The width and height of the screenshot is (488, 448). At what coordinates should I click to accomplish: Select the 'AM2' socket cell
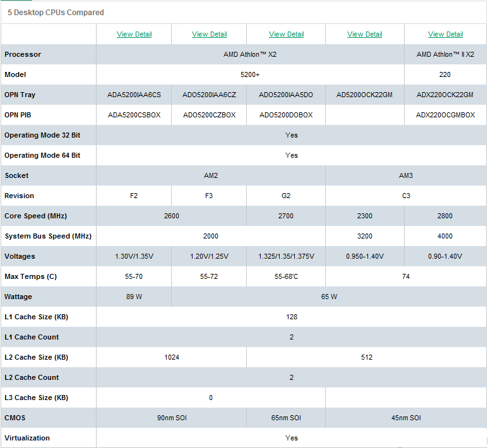click(211, 176)
